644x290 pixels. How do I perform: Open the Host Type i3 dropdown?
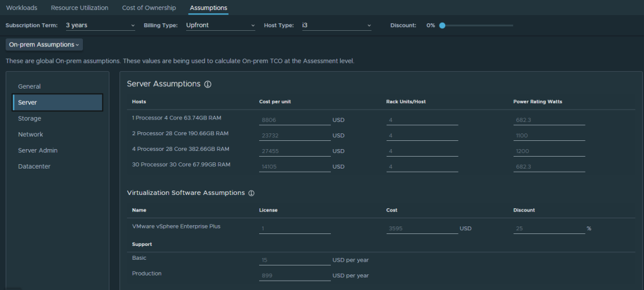(336, 25)
